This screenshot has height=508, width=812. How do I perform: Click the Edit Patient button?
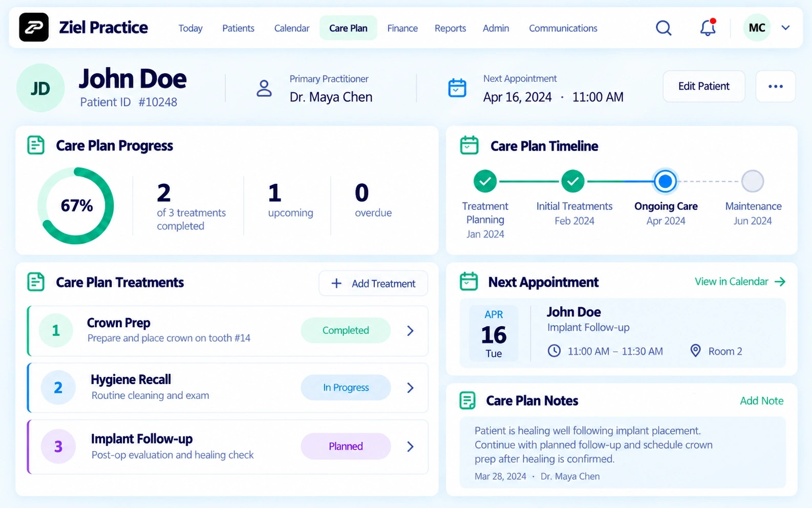704,87
